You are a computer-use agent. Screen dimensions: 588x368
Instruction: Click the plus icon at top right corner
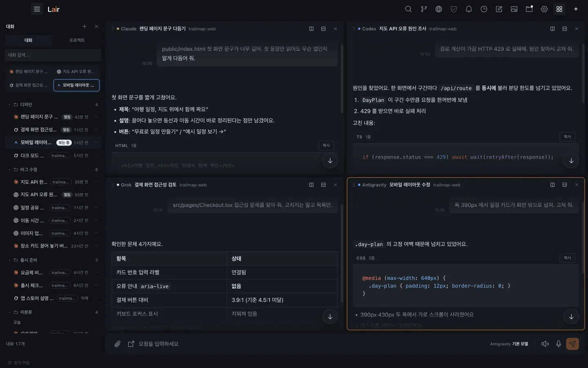click(x=576, y=9)
